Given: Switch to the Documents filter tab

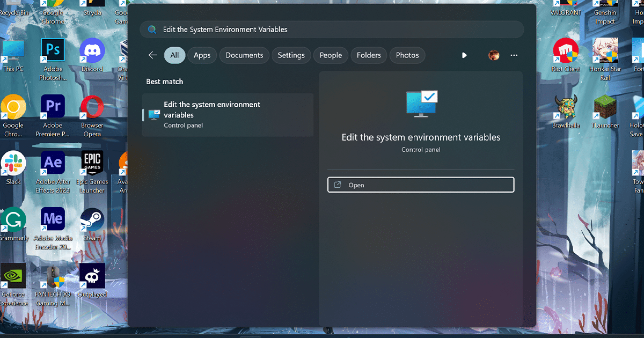Looking at the screenshot, I should coord(244,55).
